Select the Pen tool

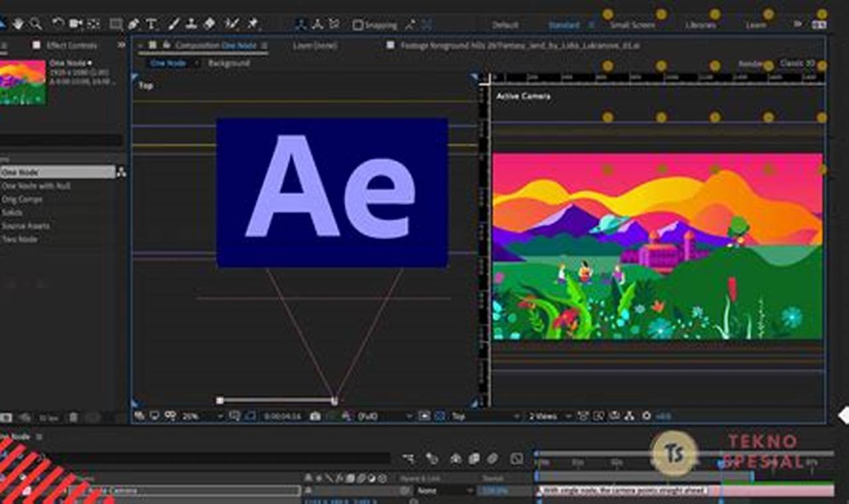tap(134, 24)
